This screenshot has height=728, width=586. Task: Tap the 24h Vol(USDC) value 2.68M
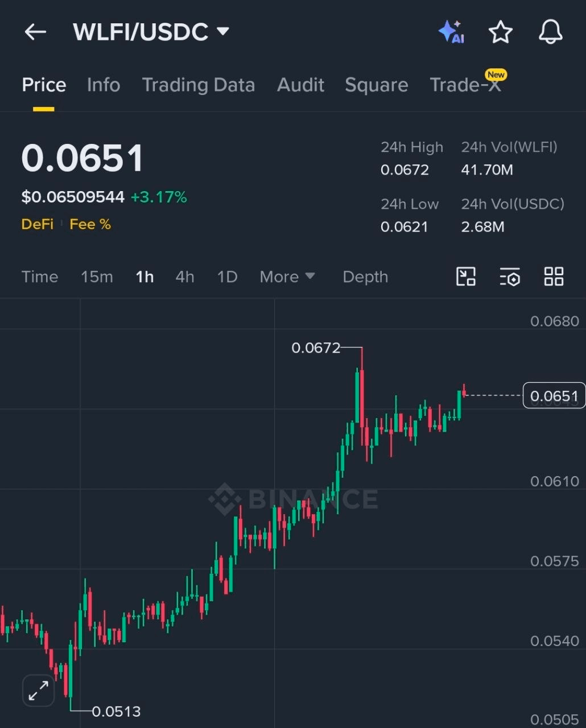point(482,227)
